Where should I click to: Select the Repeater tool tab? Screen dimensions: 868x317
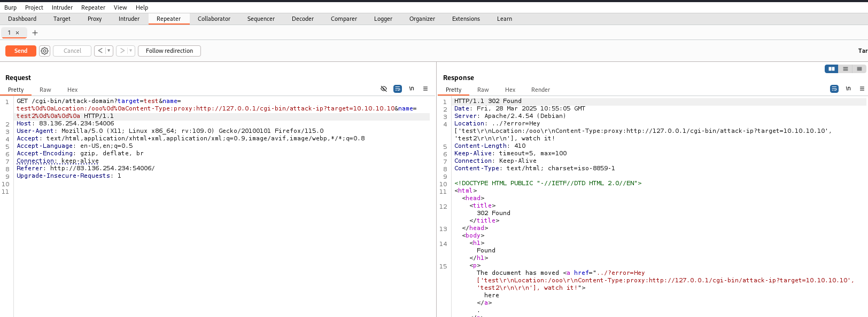169,19
